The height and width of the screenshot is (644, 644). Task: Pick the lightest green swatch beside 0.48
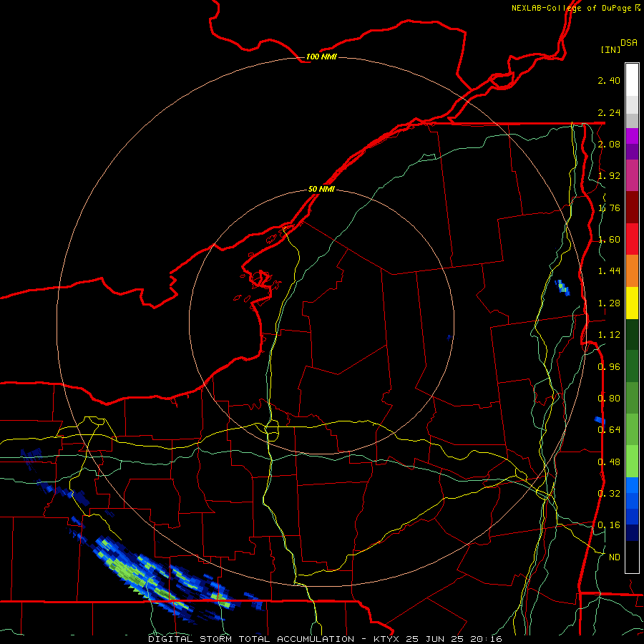(632, 462)
